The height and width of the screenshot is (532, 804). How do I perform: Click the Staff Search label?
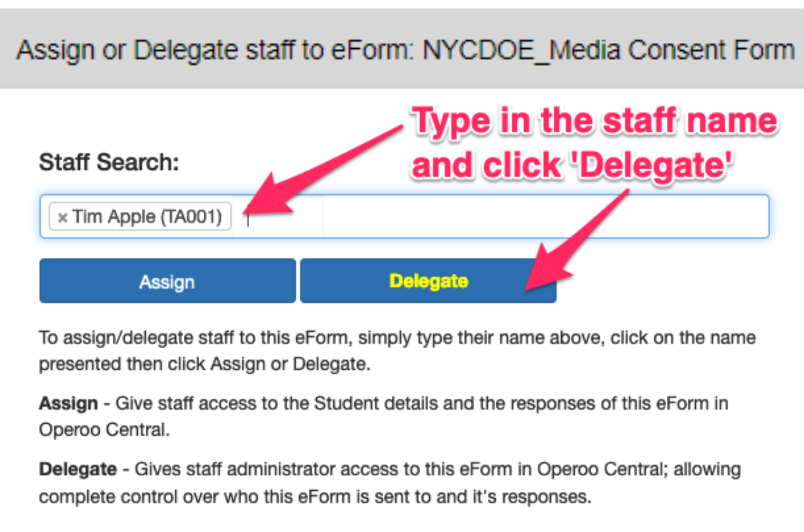pos(109,162)
